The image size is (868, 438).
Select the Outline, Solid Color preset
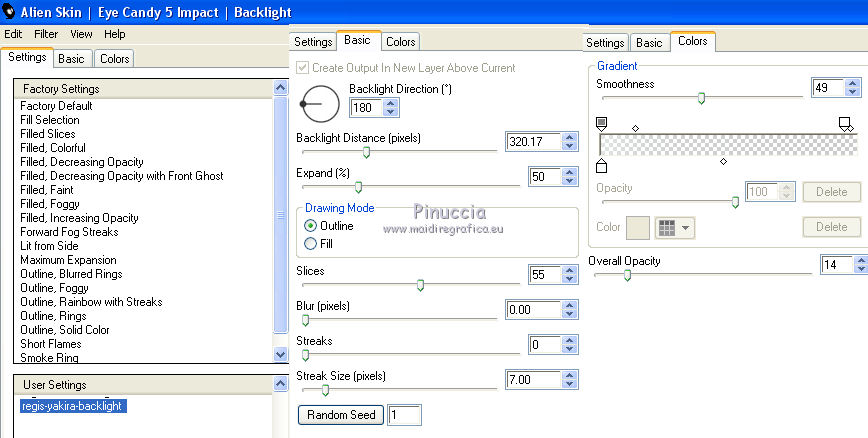pyautogui.click(x=65, y=329)
